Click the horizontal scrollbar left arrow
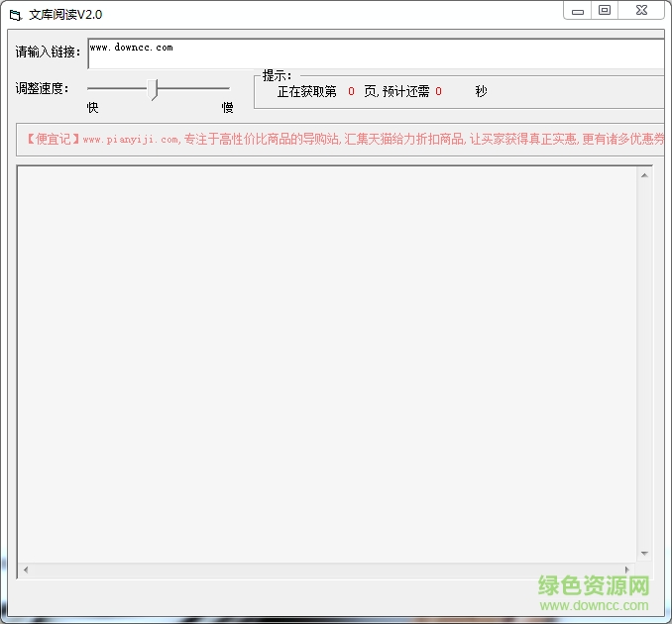Screen dimensions: 672x624 26,570
